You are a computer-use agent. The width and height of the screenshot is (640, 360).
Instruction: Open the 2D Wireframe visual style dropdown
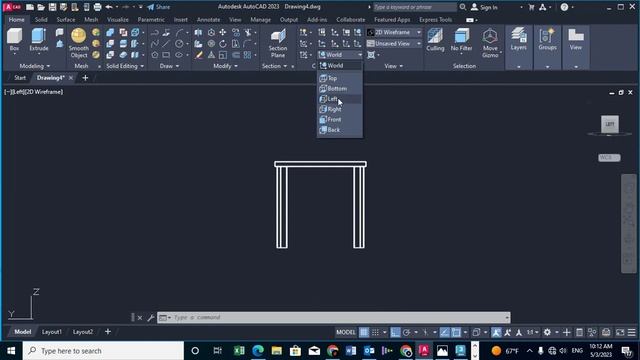tap(393, 32)
